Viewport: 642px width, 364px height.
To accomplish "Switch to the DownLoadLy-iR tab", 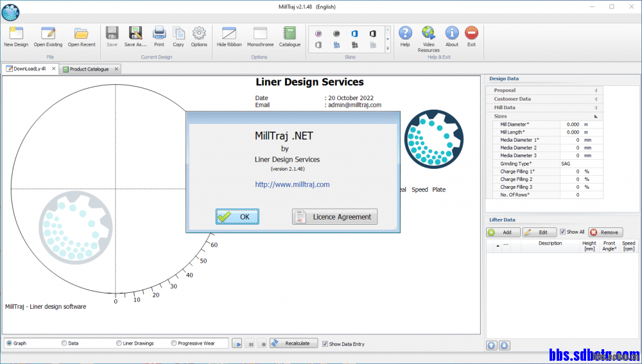I will (30, 69).
